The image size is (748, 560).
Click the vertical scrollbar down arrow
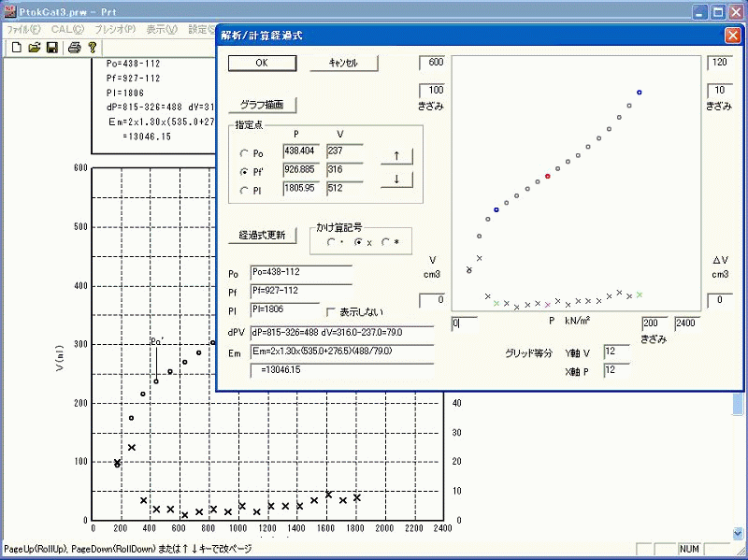(x=738, y=532)
